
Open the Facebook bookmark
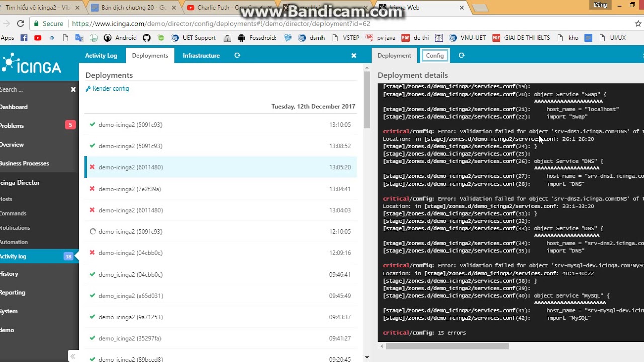tap(24, 38)
